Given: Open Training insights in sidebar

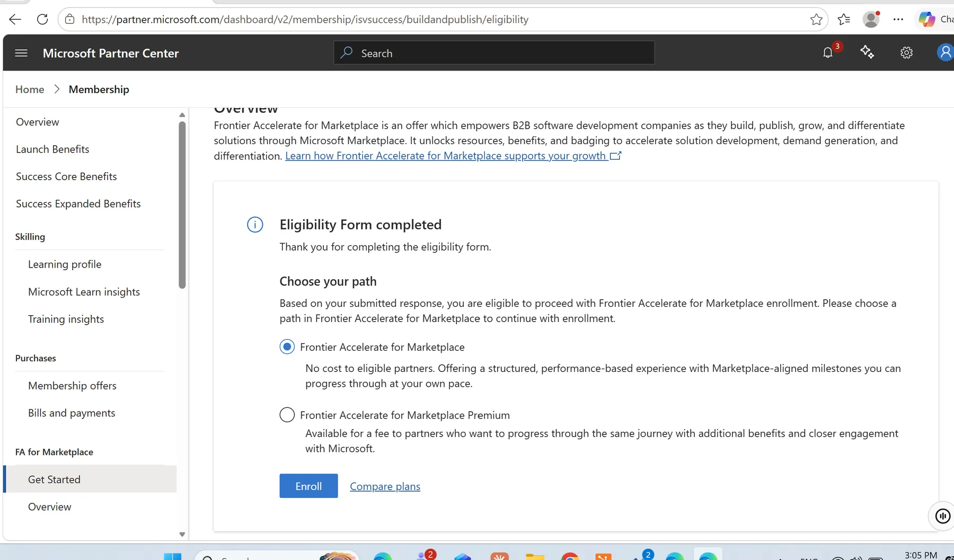Looking at the screenshot, I should click(x=66, y=319).
